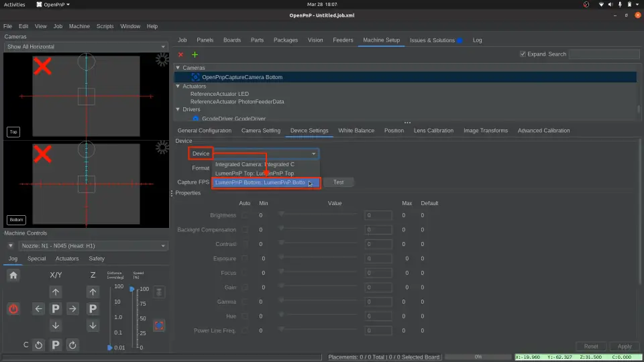The image size is (644, 362).
Task: Switch to the Lens Calibration tab
Action: [x=433, y=131]
